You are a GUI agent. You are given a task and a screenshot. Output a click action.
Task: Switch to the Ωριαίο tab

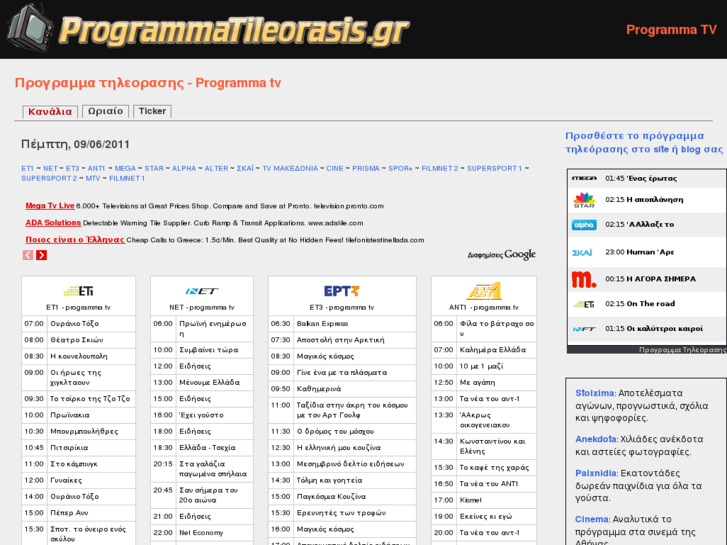click(105, 111)
